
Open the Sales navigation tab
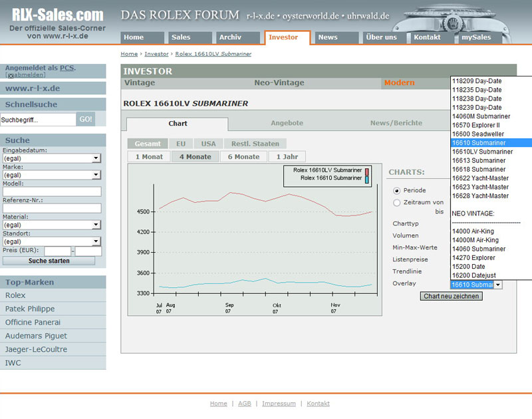190,37
